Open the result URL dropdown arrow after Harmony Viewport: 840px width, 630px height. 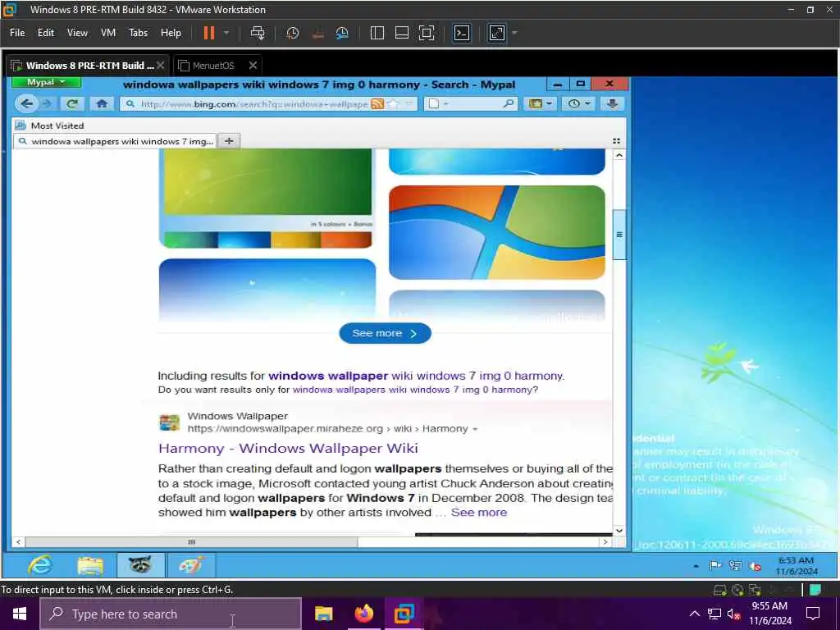click(x=475, y=429)
